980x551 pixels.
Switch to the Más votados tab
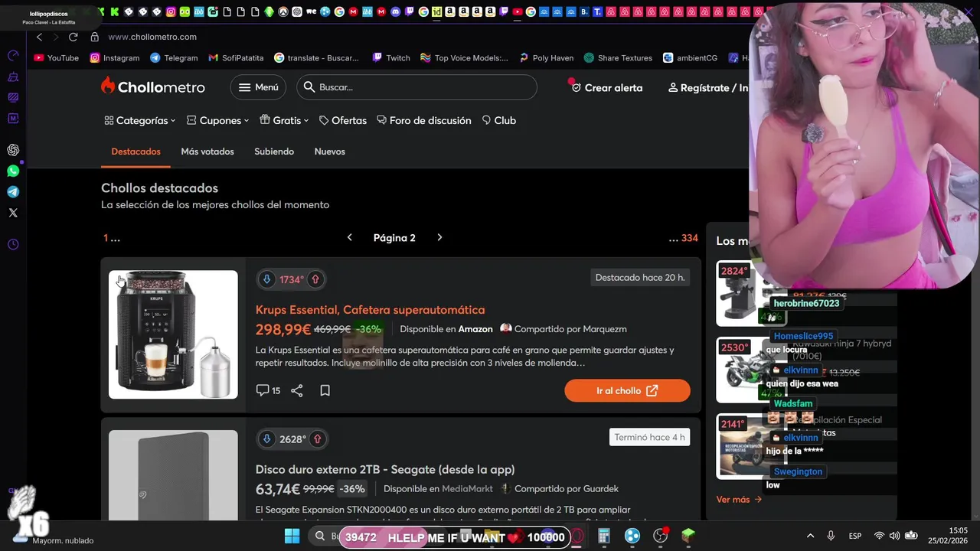point(207,152)
